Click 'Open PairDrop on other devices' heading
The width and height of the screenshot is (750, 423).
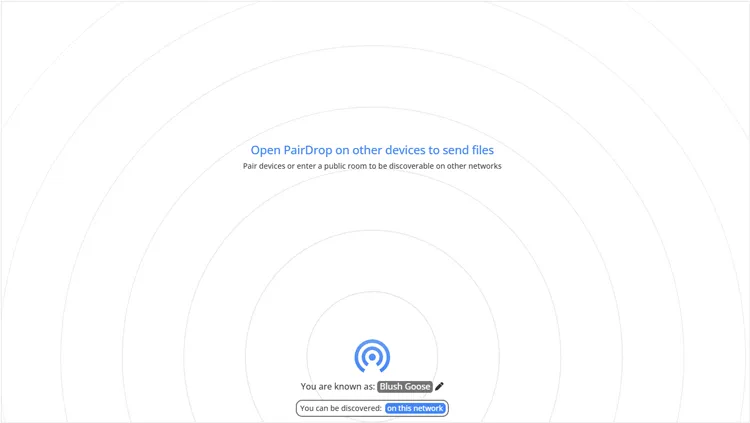coord(372,150)
